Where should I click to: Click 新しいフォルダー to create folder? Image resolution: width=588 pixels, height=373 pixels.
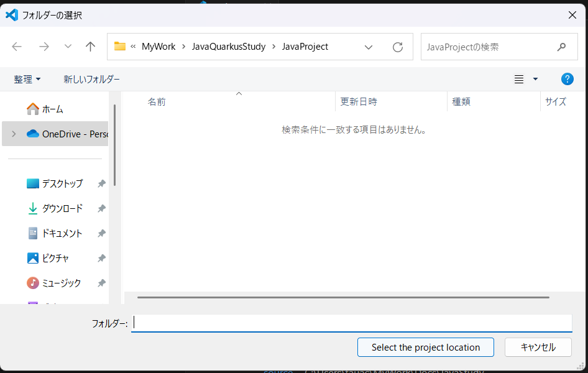(x=91, y=80)
